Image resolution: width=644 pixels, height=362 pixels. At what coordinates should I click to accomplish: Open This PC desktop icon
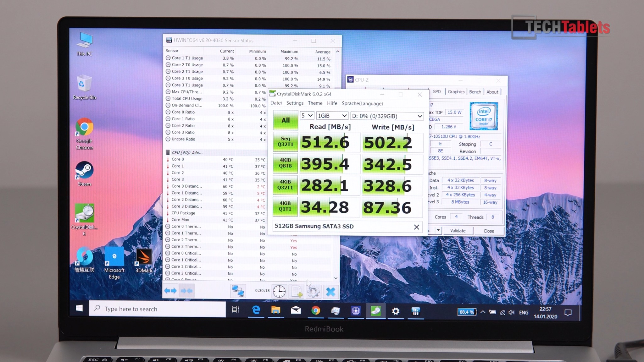84,44
